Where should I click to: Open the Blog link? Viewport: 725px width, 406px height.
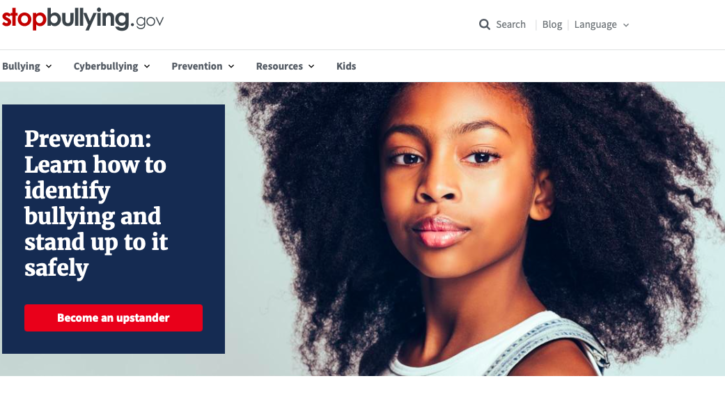coord(552,25)
